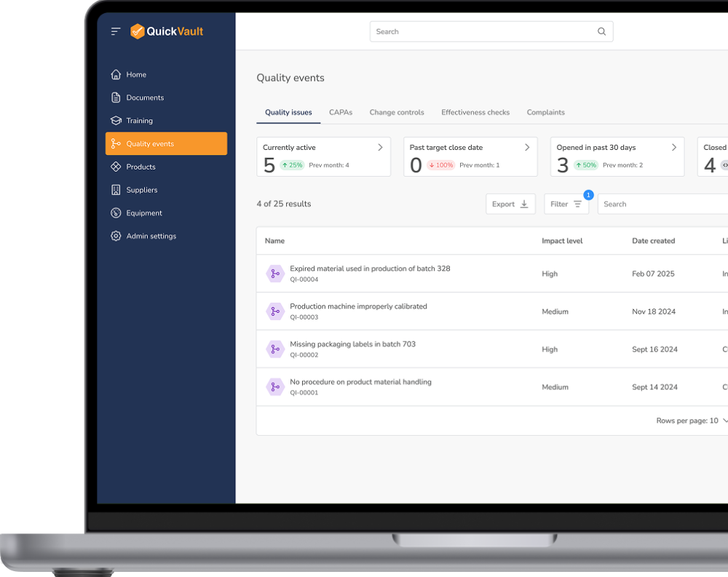Expand the Past target close date chevron
728x577 pixels.
pos(527,148)
